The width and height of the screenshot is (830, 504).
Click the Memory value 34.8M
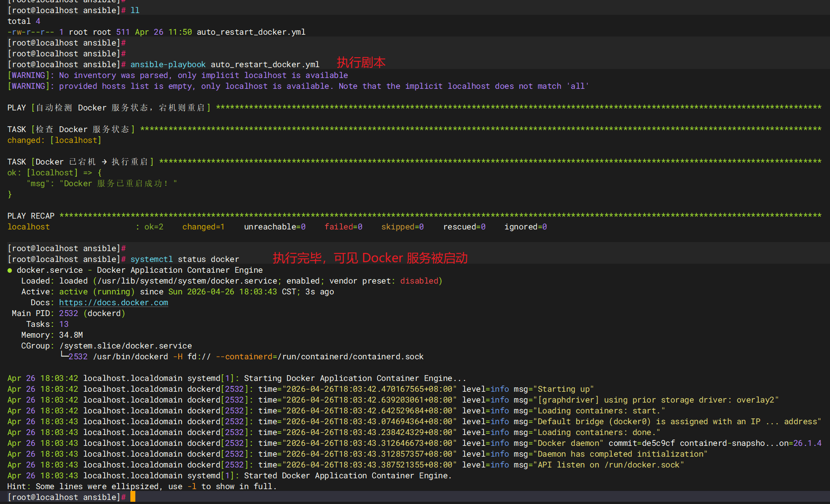pyautogui.click(x=71, y=335)
